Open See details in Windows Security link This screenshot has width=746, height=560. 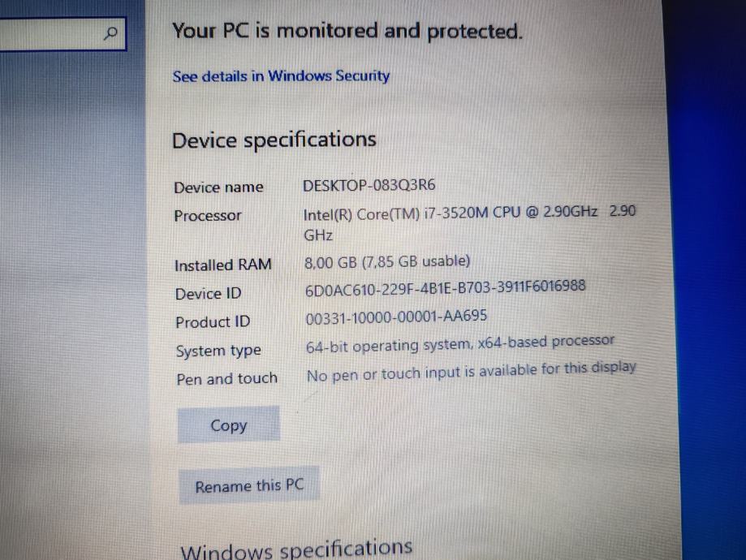(x=281, y=76)
